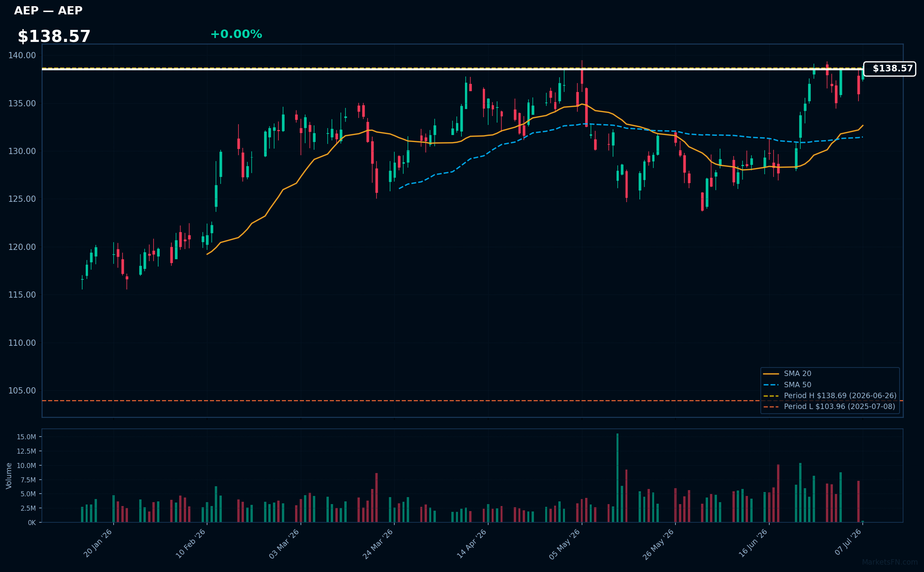Click the blue dashed SMA 50 swatch in legend

(x=771, y=385)
